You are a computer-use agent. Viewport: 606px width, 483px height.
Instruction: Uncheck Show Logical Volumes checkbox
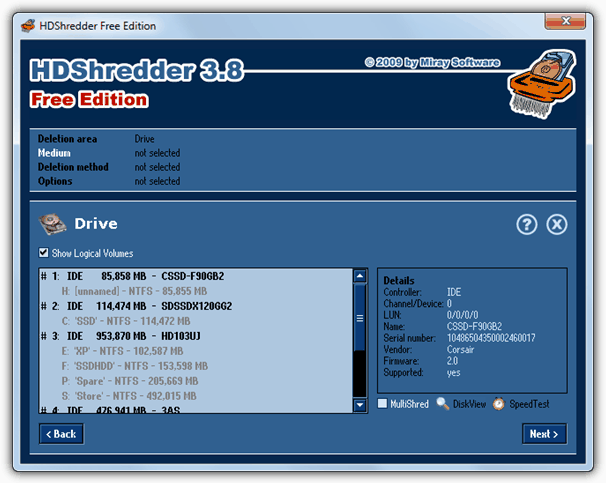pos(43,253)
